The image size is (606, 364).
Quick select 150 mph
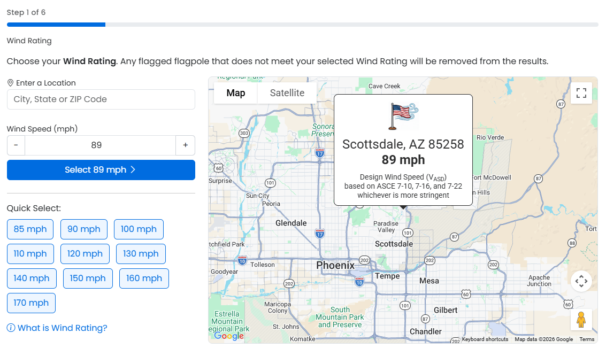click(x=88, y=278)
